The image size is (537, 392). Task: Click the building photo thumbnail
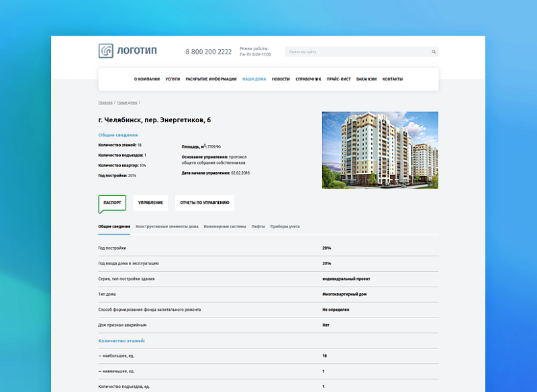[380, 150]
